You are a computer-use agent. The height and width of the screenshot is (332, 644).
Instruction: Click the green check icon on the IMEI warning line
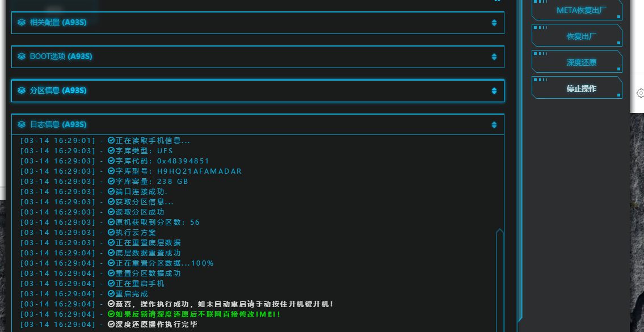click(111, 314)
